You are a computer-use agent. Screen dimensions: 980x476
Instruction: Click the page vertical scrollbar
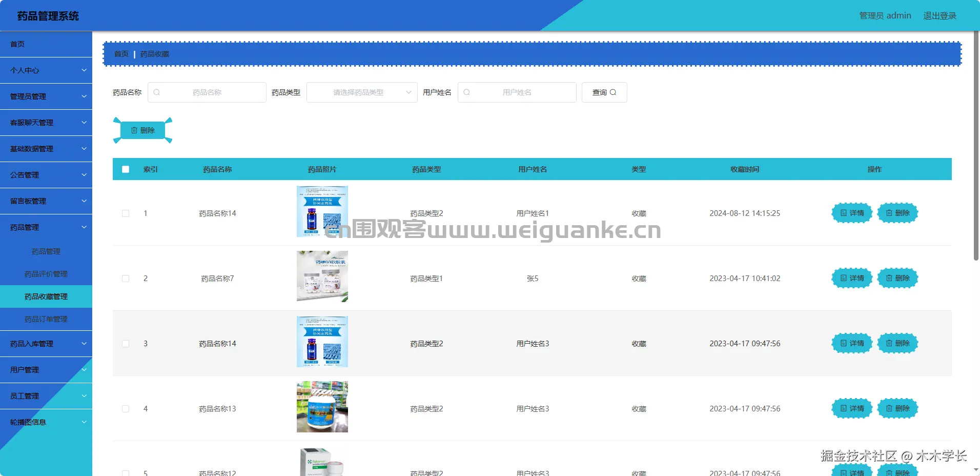pos(976,146)
